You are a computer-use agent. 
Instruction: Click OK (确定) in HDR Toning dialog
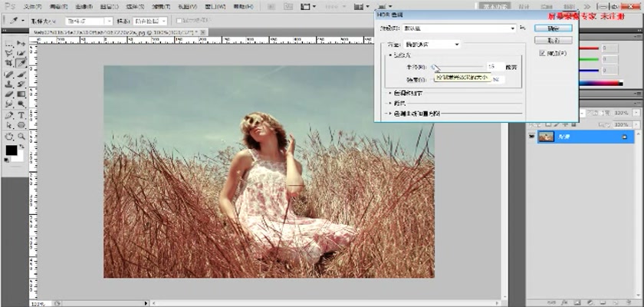pos(554,28)
